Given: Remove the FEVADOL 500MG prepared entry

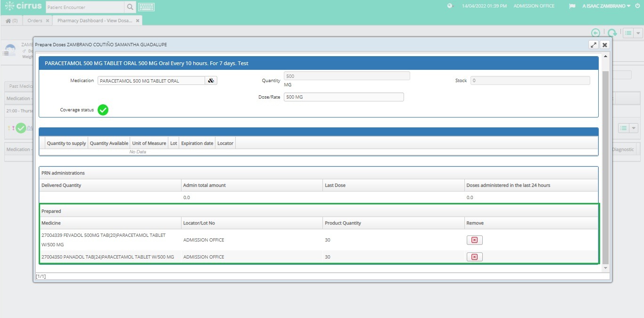Looking at the screenshot, I should [475, 240].
